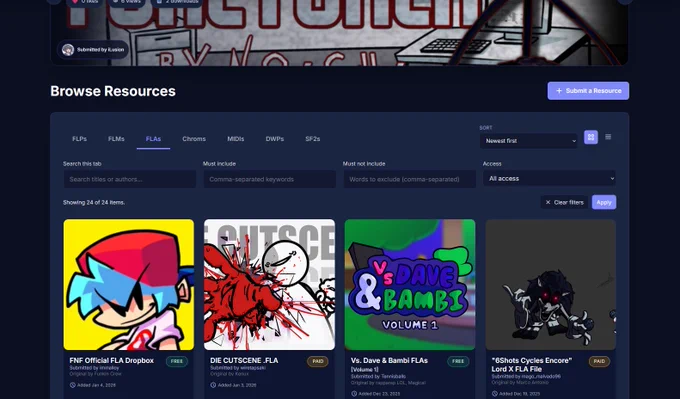Click the Must not include words field

click(409, 179)
